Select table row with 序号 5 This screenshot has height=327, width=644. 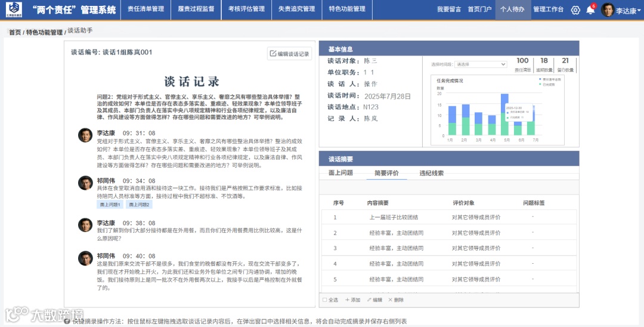click(449, 279)
